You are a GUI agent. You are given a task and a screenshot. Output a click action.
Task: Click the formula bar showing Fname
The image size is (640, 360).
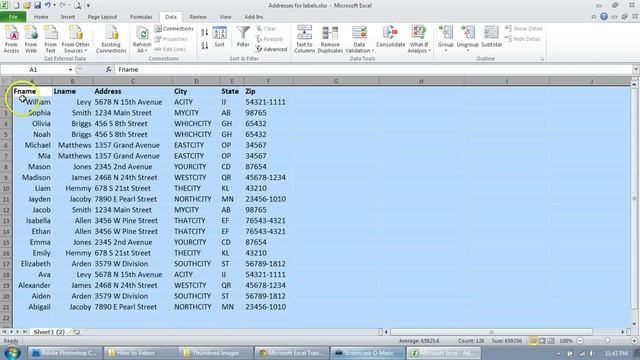click(373, 70)
